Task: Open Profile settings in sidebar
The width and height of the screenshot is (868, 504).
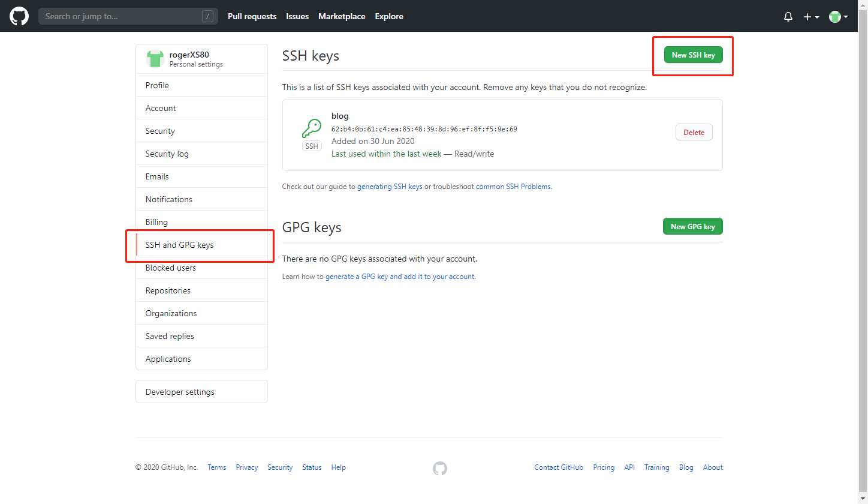Action: coord(201,85)
